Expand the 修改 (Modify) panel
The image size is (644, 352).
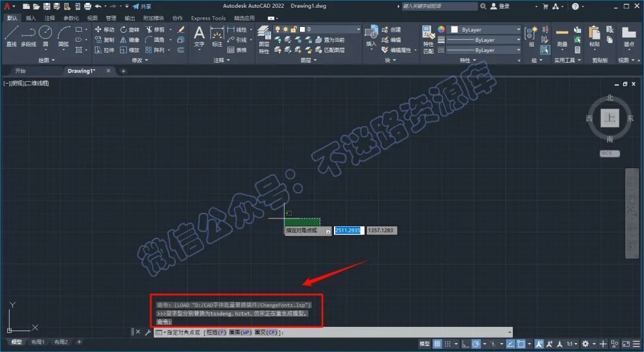point(140,60)
